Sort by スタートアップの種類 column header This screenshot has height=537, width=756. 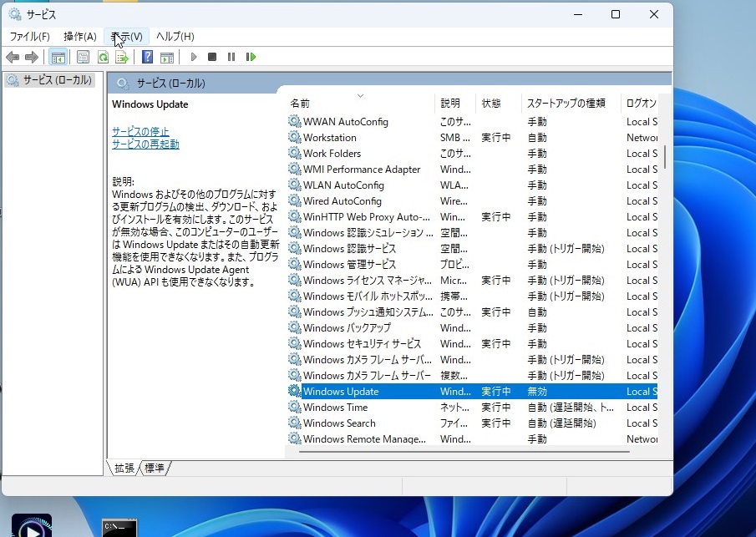pos(566,104)
